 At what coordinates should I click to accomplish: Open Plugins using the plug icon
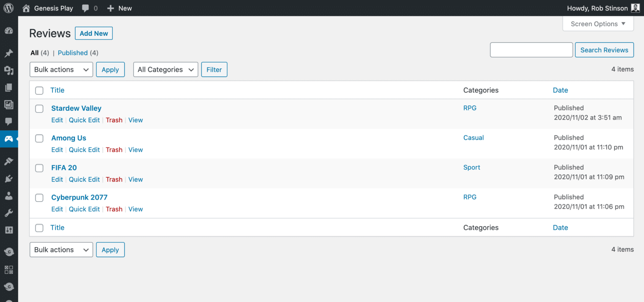click(9, 178)
